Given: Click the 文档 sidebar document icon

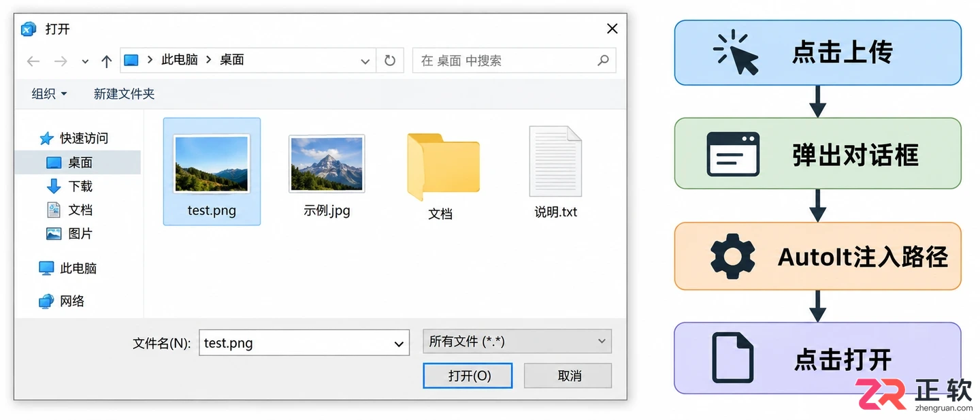Looking at the screenshot, I should point(54,210).
